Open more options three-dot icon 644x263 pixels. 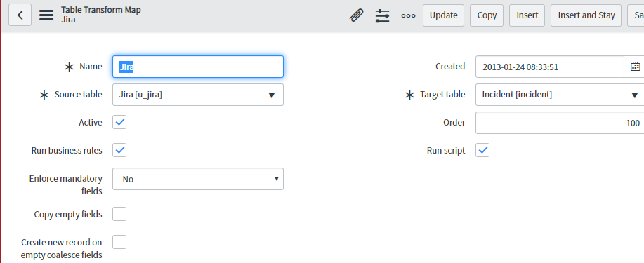[x=408, y=15]
